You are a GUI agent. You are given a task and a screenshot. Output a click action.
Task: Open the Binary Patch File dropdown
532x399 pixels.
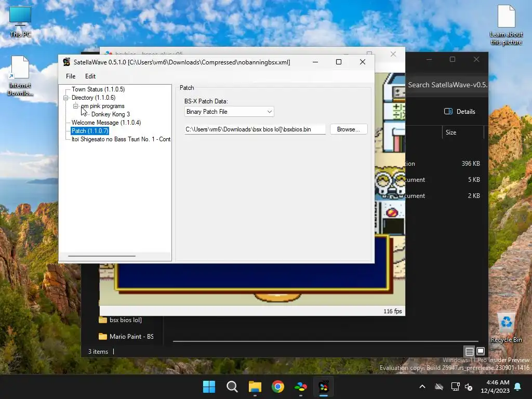229,112
